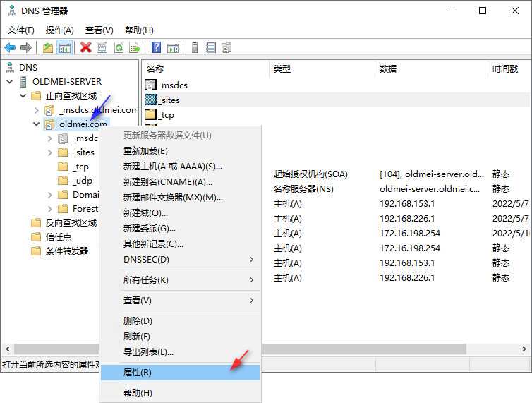This screenshot has height=403, width=532.
Task: Choose 刷新(F) in the context menu
Action: (x=180, y=337)
